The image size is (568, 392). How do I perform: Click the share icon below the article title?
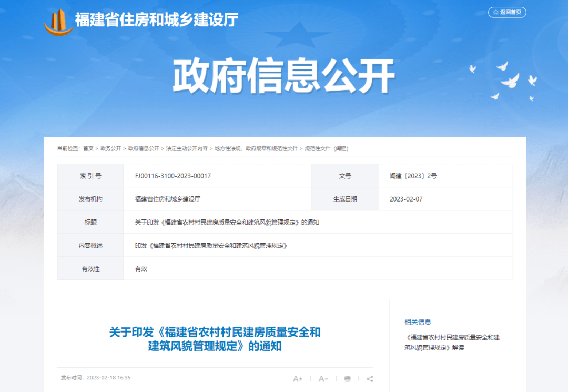click(369, 378)
